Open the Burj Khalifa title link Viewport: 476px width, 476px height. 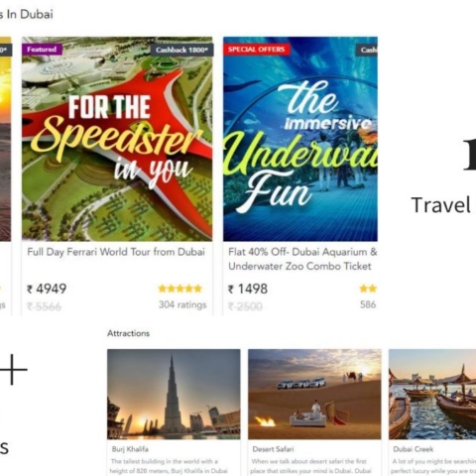(x=130, y=449)
